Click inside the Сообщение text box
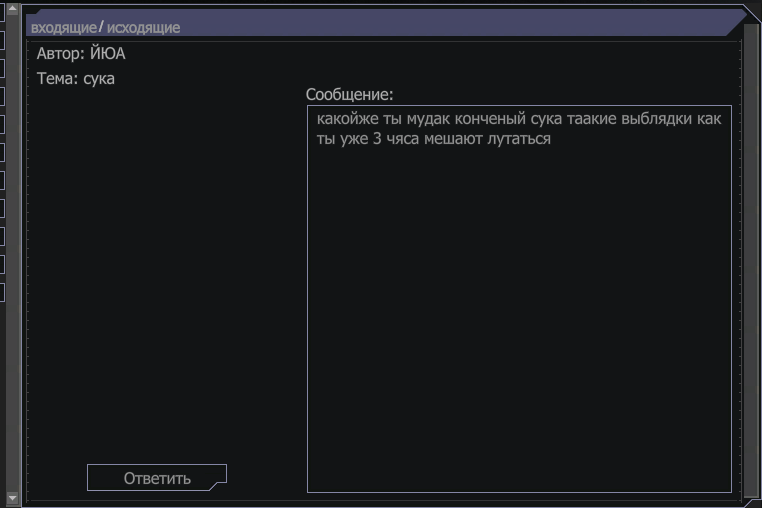This screenshot has width=762, height=508. click(x=519, y=299)
